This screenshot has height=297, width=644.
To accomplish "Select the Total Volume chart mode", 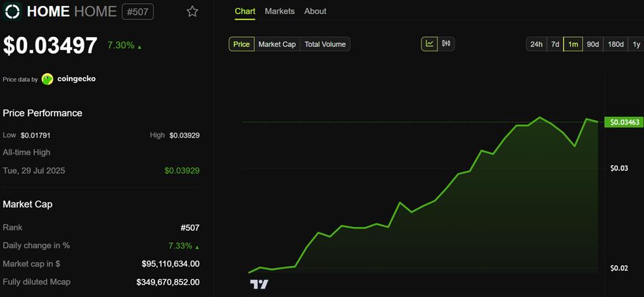I will coord(325,44).
